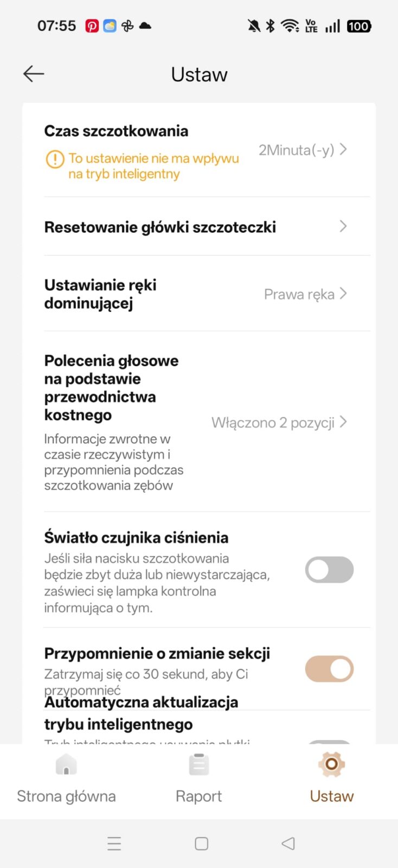Open 2Minuta(-y) brushing time selector
Viewport: 398px width, 868px height.
(x=302, y=150)
